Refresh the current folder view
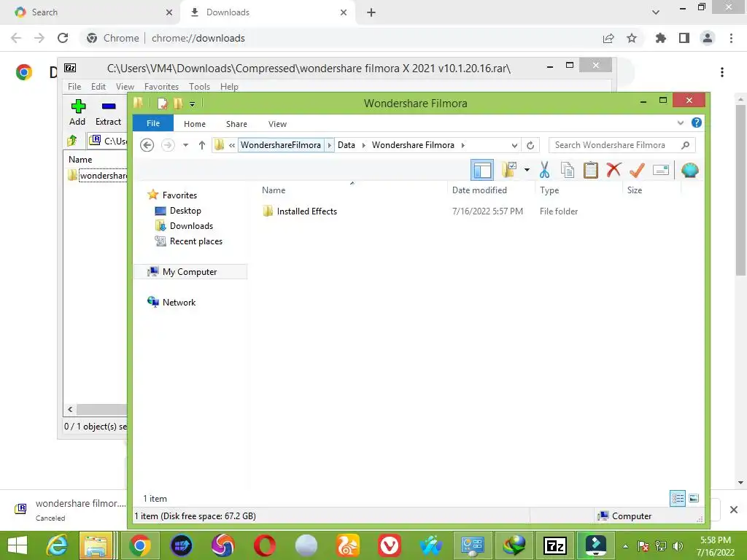This screenshot has height=560, width=747. tap(530, 145)
